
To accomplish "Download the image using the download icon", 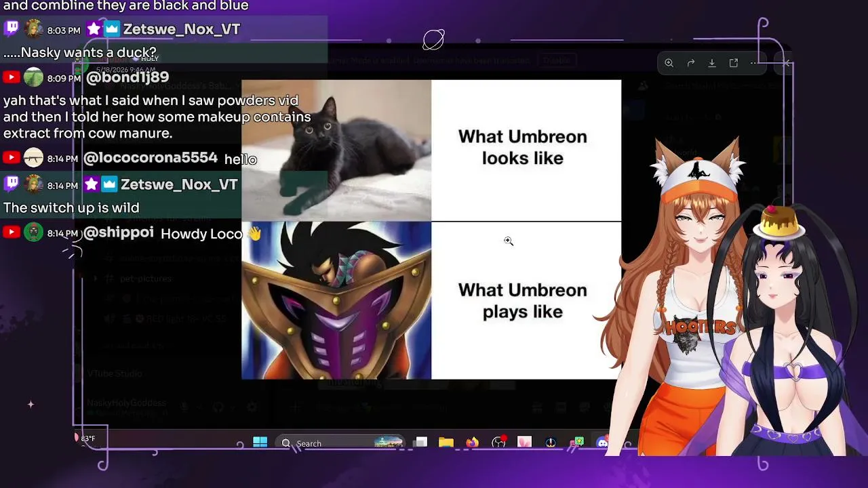I will point(712,63).
